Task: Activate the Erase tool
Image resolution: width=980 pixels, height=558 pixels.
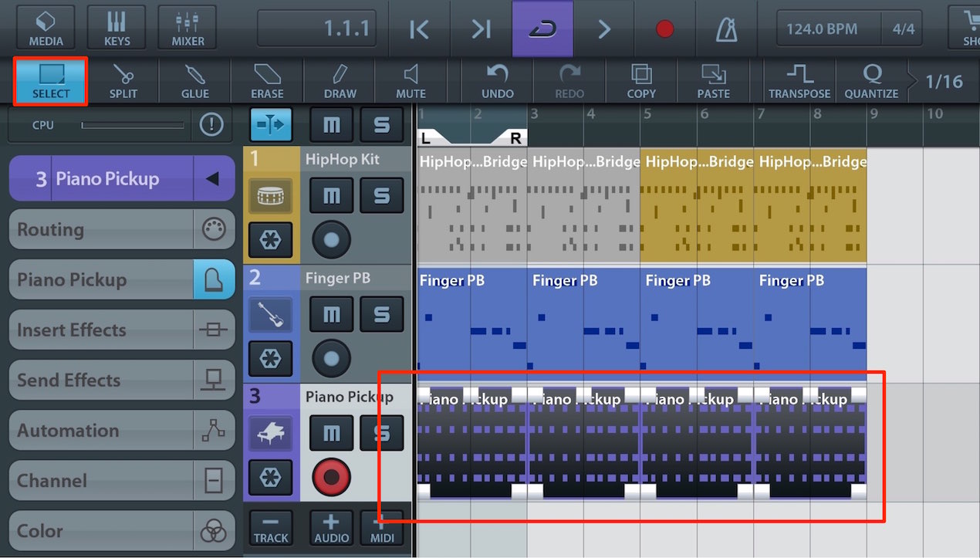Action: pyautogui.click(x=267, y=82)
